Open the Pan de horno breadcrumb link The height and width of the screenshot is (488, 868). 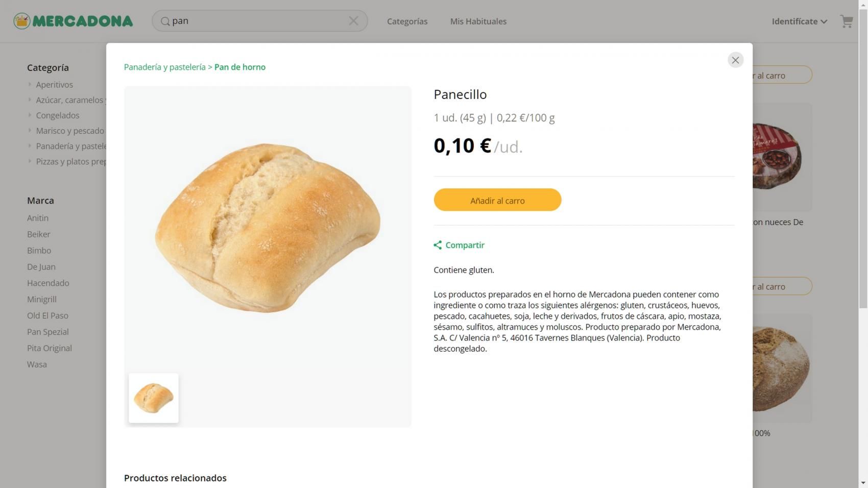coord(239,67)
